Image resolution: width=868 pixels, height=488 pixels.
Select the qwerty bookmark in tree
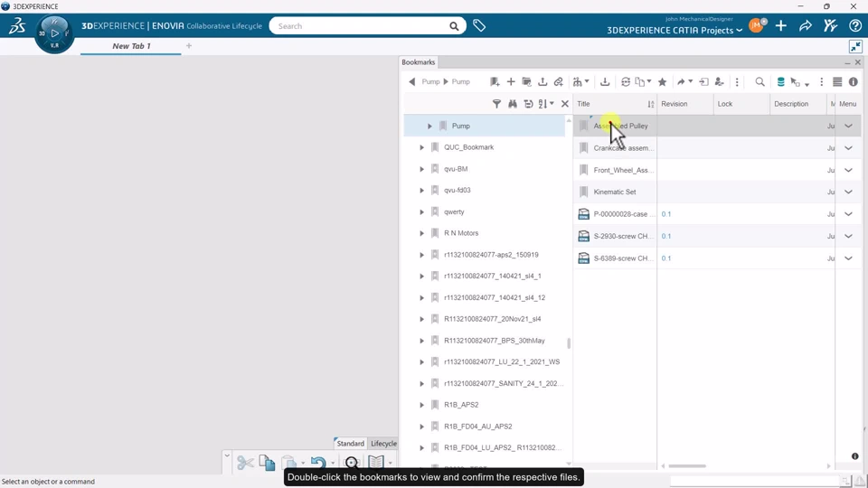click(x=454, y=211)
